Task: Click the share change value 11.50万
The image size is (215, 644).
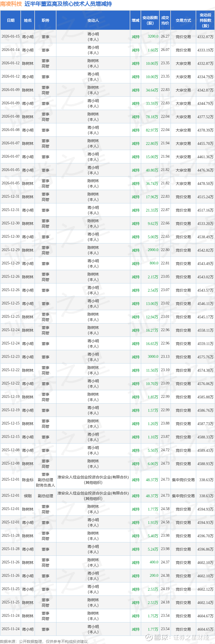Action: coord(152,370)
